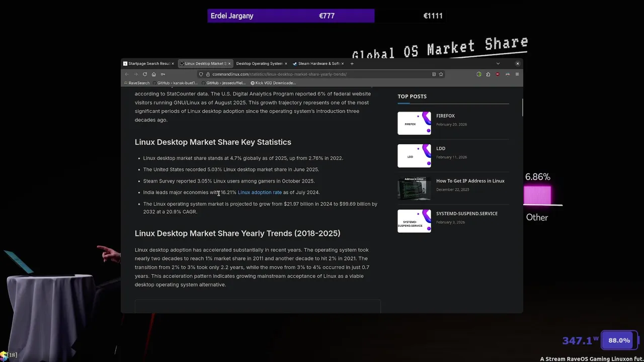Open the browser home page
644x362 pixels.
tap(154, 74)
